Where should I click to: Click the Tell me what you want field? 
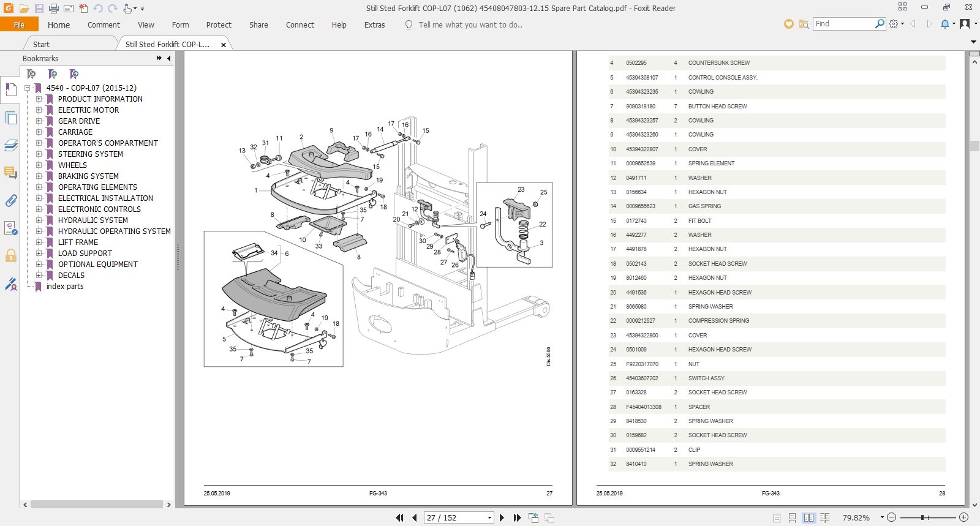click(470, 25)
